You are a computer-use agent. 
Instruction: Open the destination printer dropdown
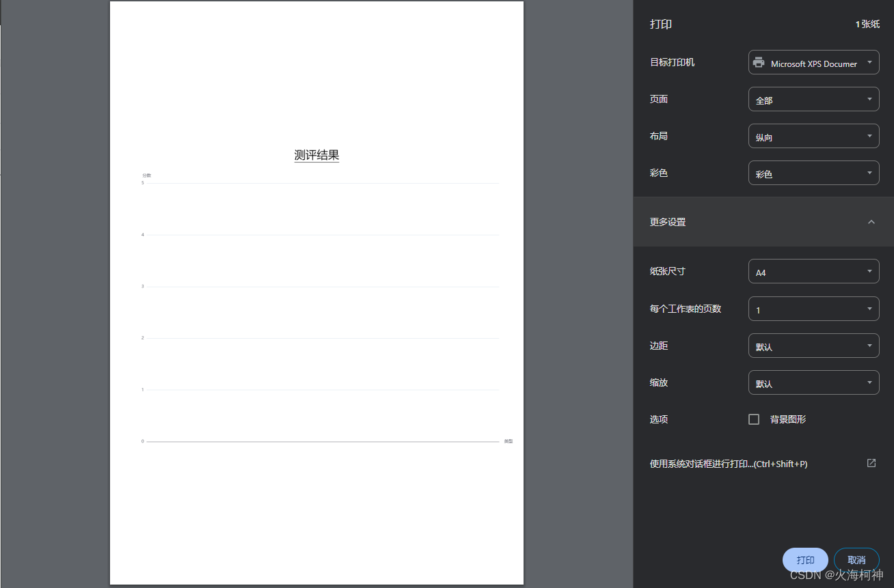tap(813, 62)
